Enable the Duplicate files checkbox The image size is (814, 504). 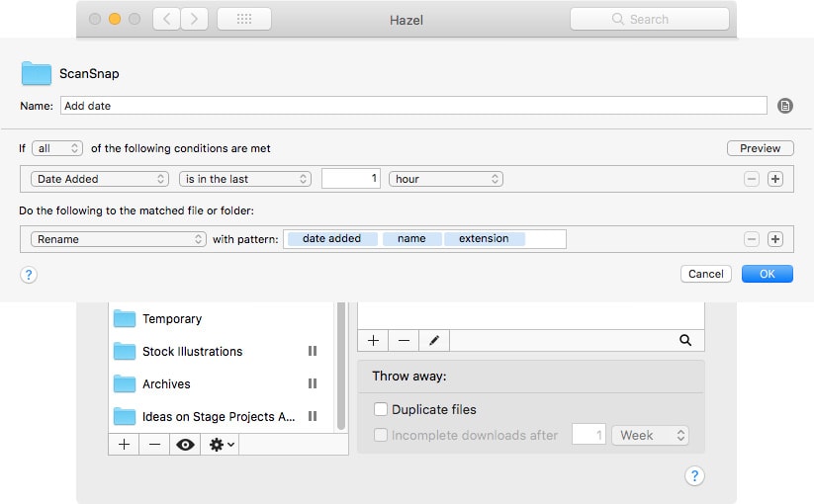click(x=381, y=409)
